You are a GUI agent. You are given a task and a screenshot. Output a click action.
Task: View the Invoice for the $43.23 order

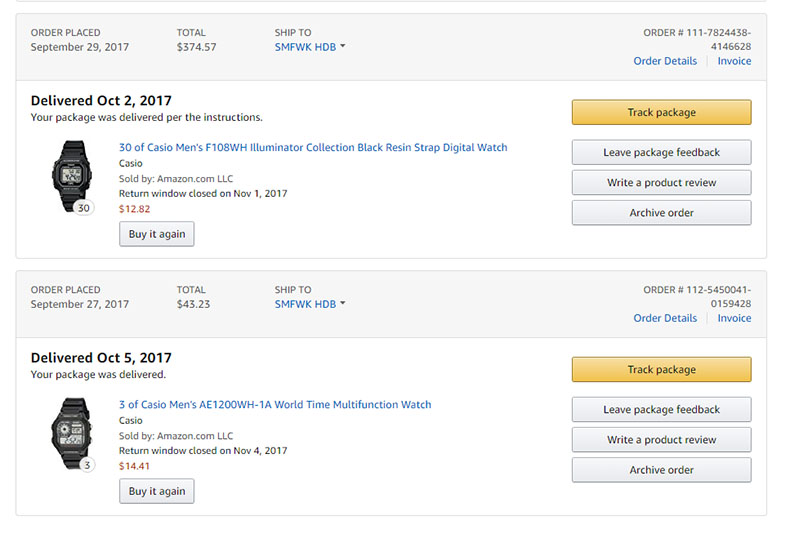(x=734, y=318)
